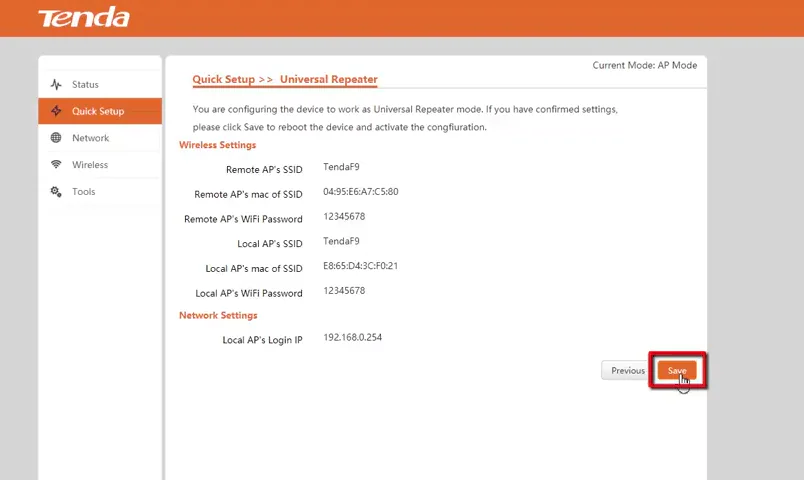Viewport: 804px width, 480px height.
Task: Click the Universal Repeater heading text
Action: click(x=329, y=79)
